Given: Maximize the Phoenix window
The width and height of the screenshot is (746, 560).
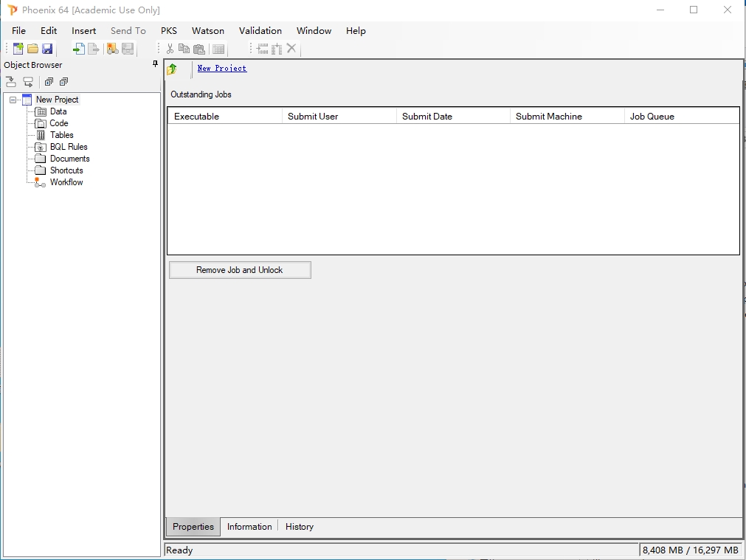Looking at the screenshot, I should [x=694, y=10].
